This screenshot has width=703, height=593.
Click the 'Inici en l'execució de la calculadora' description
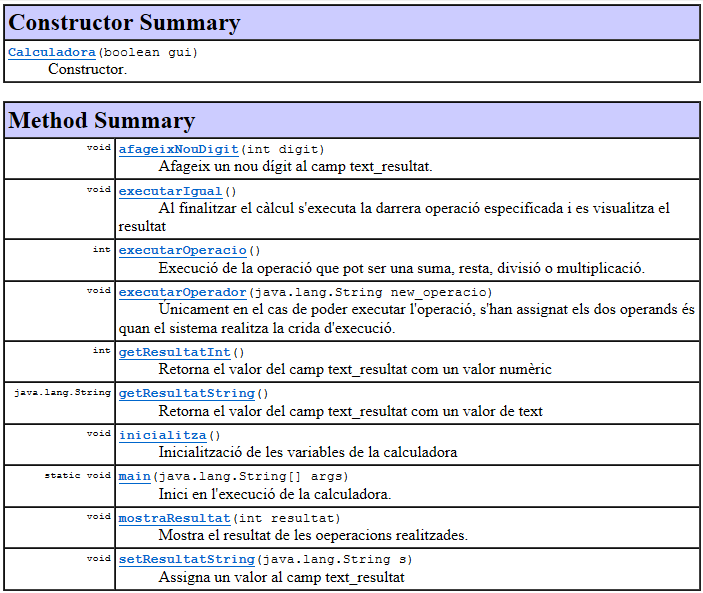pos(274,494)
